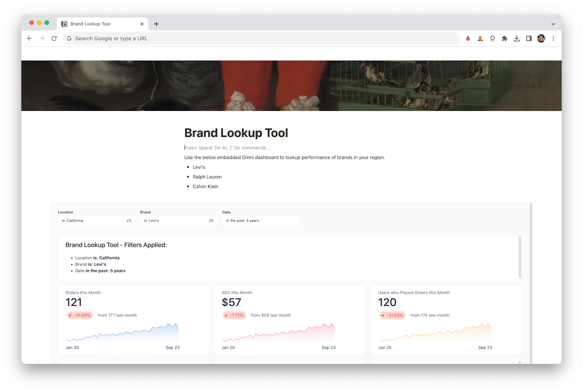Click the circular Loom-style extension icon
583x392 pixels.
tap(492, 38)
